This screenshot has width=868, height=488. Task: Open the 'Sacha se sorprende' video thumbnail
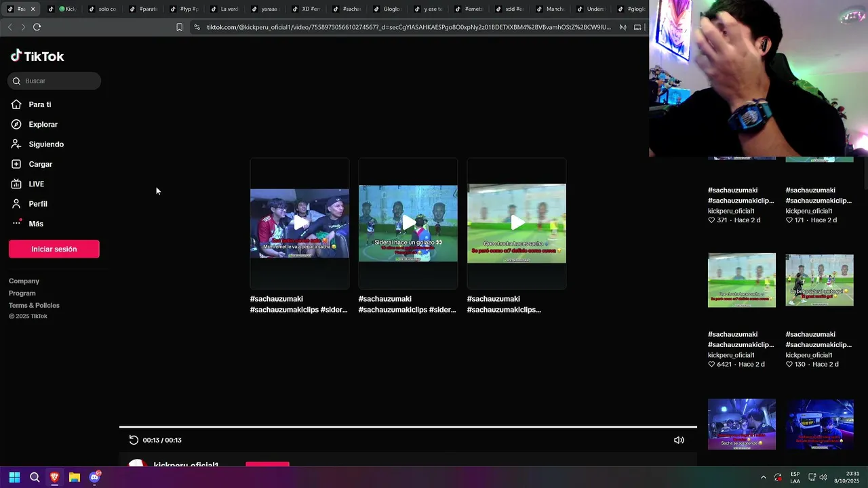coord(742,424)
